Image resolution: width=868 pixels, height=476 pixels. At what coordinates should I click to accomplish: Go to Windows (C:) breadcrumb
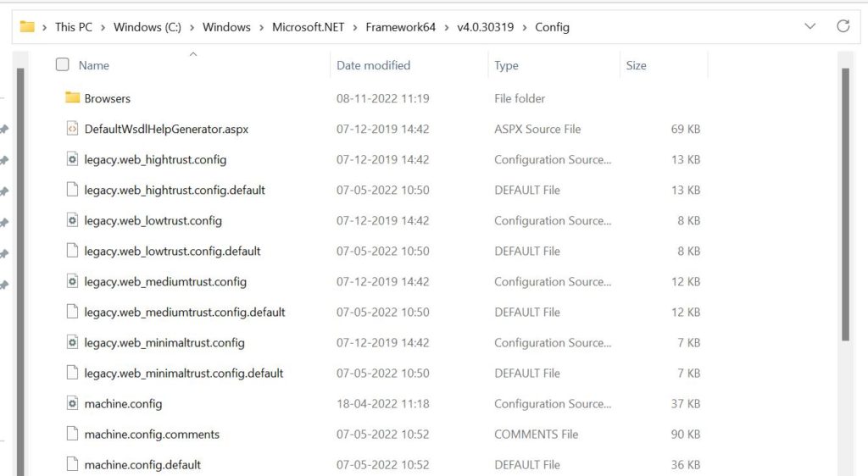(x=150, y=27)
